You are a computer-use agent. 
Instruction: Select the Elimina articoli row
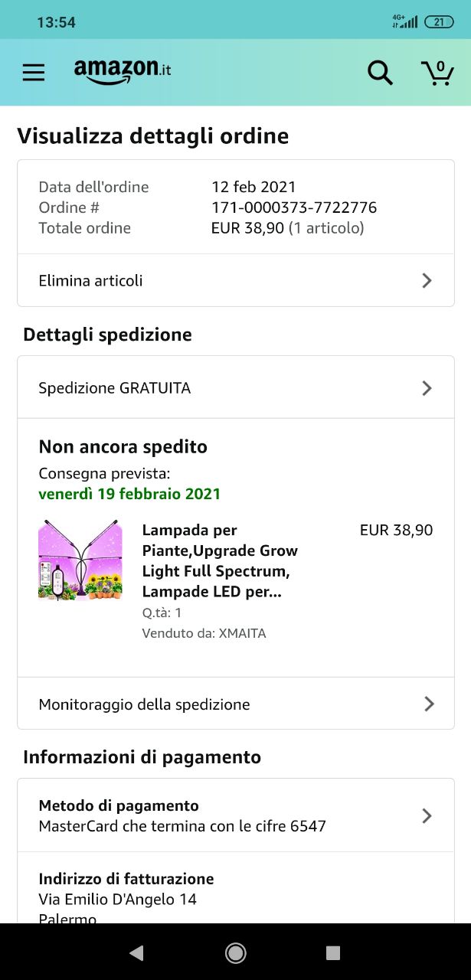tap(191, 281)
